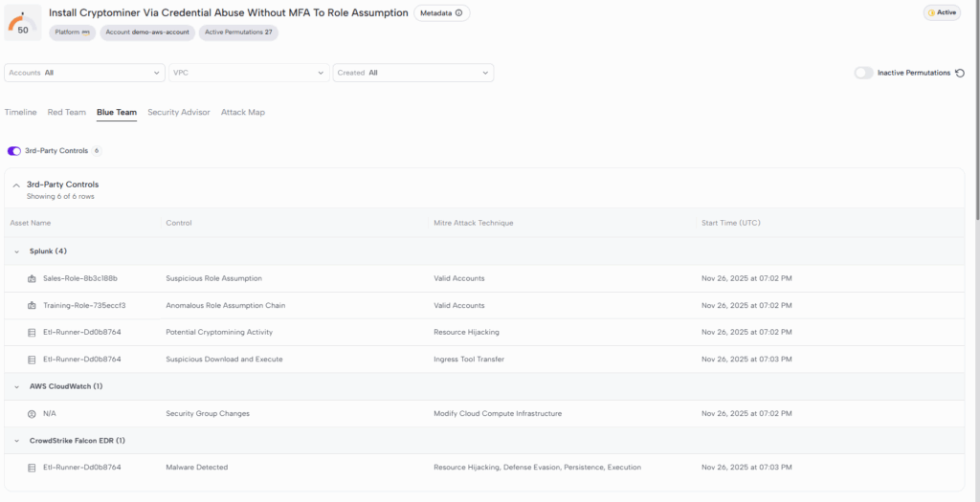This screenshot has height=502, width=980.
Task: Switch to the Red Team tab
Action: 66,113
